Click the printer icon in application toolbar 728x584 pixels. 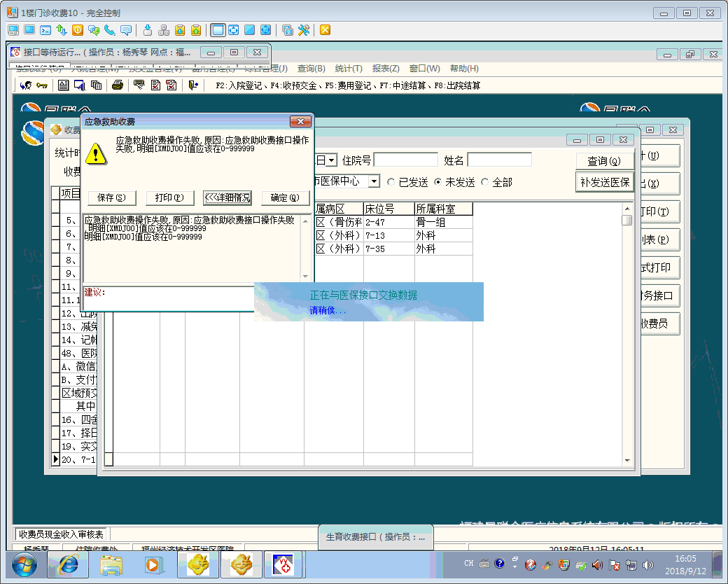118,85
